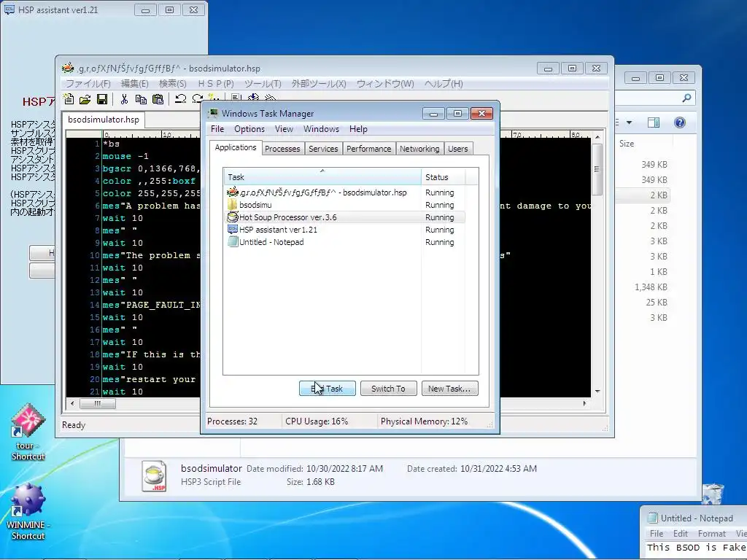Click the End Task button

[x=328, y=389]
